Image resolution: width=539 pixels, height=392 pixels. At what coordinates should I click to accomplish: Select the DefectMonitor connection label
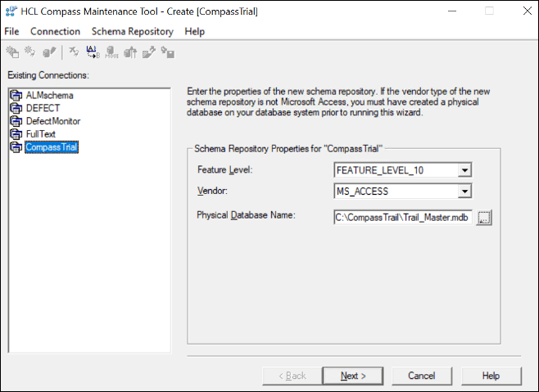(53, 121)
